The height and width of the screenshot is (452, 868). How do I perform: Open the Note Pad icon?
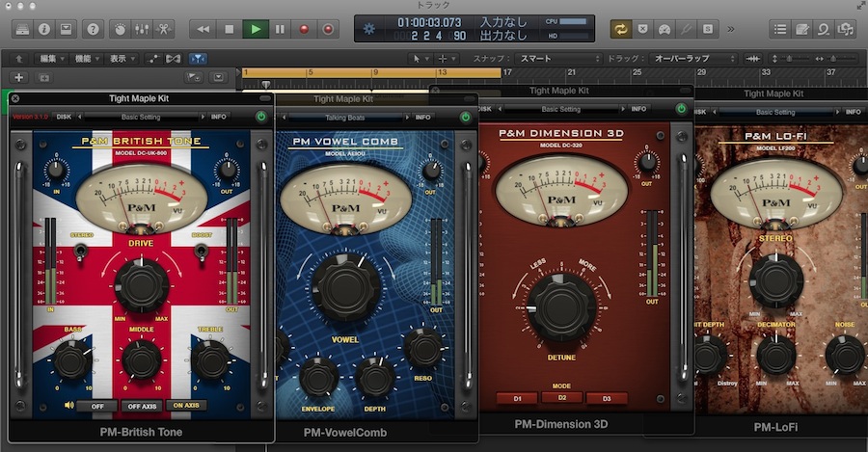click(802, 29)
